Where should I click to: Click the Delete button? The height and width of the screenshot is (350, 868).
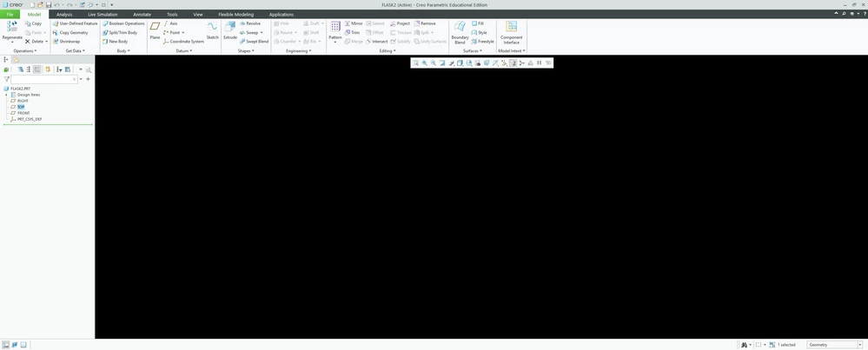click(x=35, y=42)
